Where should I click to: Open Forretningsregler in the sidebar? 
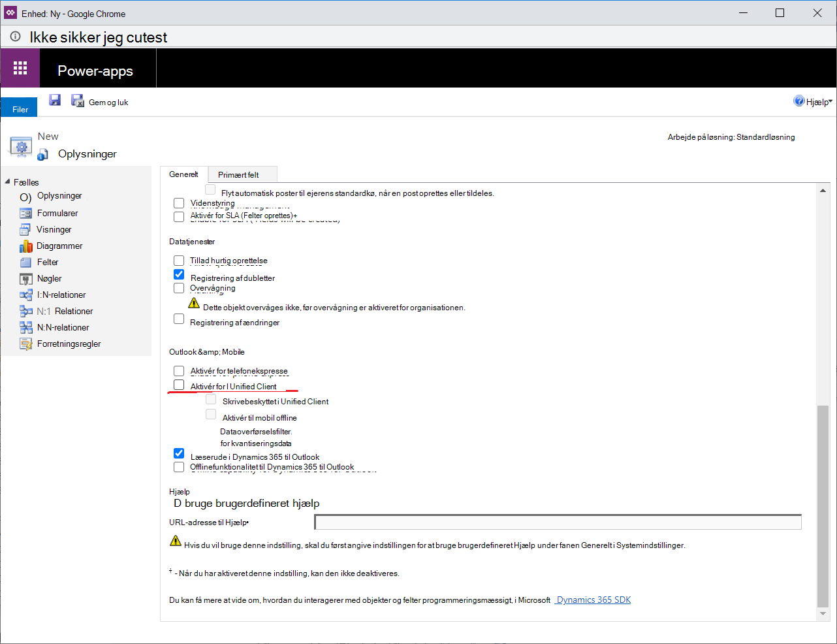69,344
